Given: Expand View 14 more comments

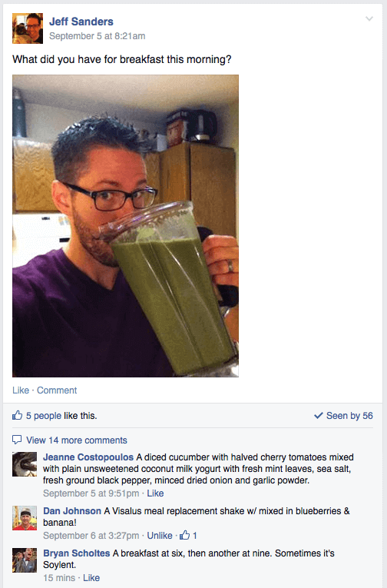Looking at the screenshot, I should (x=77, y=440).
